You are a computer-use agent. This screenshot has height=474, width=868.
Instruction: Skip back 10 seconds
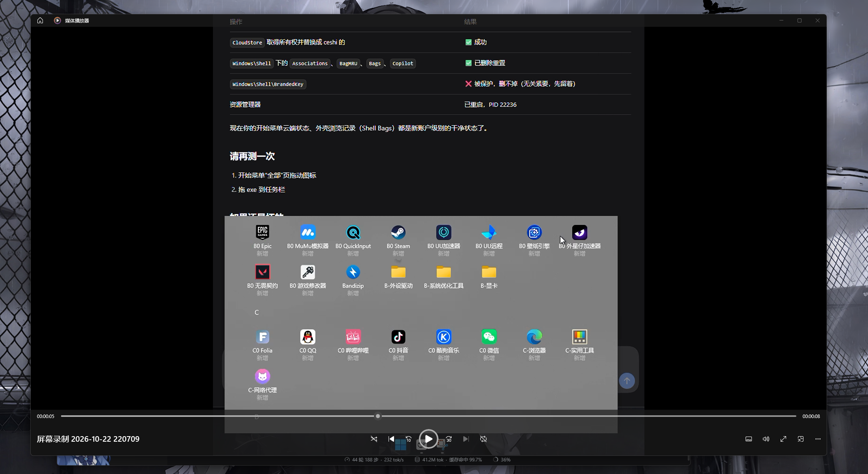(x=409, y=439)
